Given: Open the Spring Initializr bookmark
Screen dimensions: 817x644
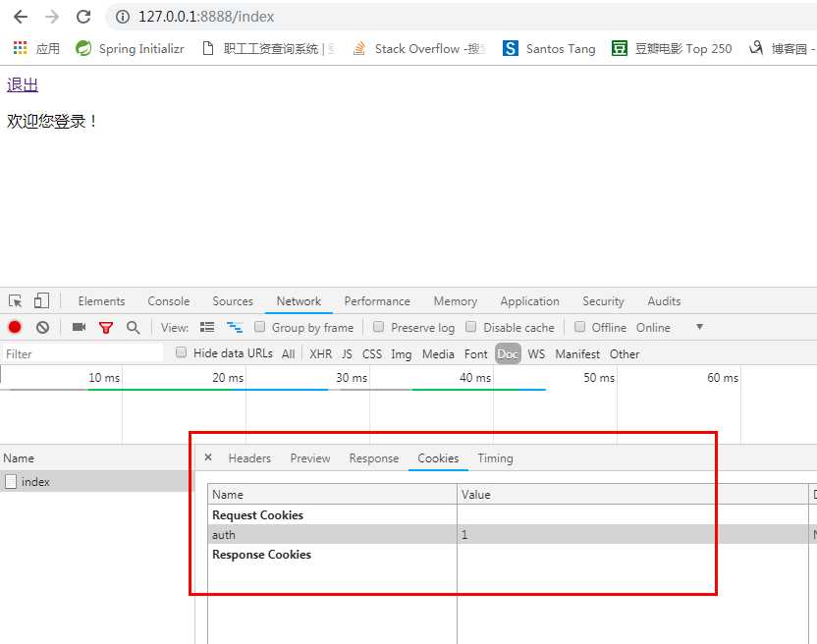Looking at the screenshot, I should 130,48.
